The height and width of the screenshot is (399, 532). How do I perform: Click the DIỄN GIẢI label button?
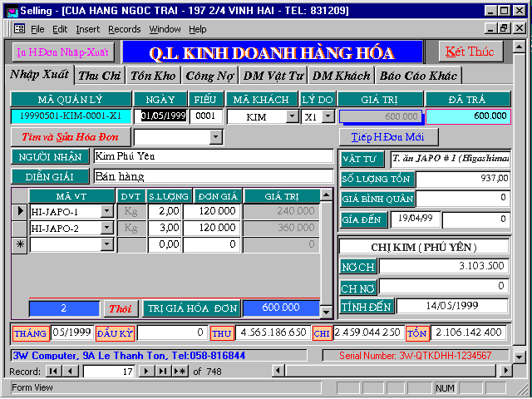pyautogui.click(x=50, y=177)
